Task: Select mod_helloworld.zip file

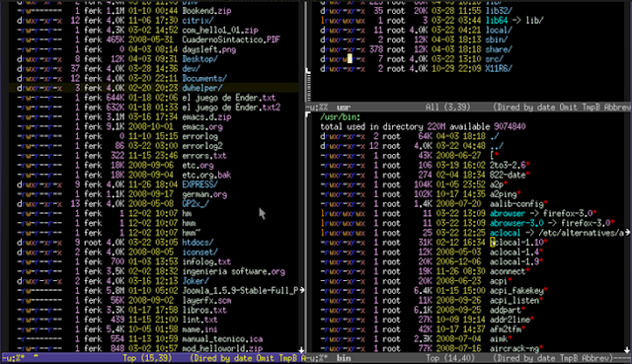Action: coord(222,349)
